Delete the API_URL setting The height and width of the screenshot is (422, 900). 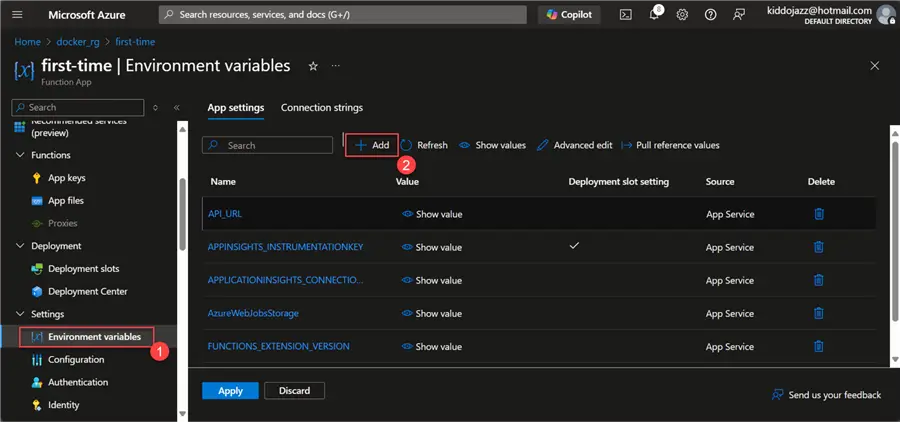pos(819,214)
